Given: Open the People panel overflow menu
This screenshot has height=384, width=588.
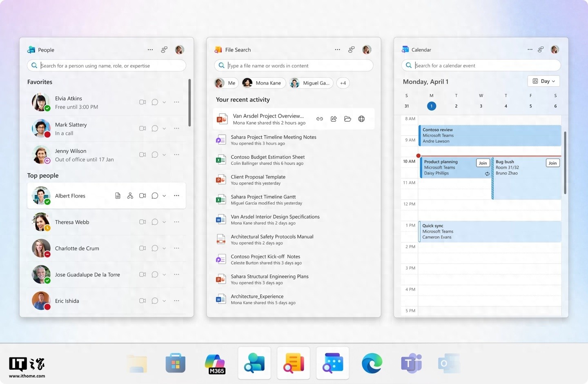Looking at the screenshot, I should pos(150,49).
